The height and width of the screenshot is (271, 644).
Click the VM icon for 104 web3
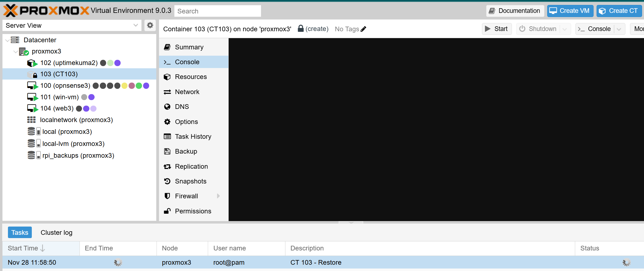click(x=32, y=109)
